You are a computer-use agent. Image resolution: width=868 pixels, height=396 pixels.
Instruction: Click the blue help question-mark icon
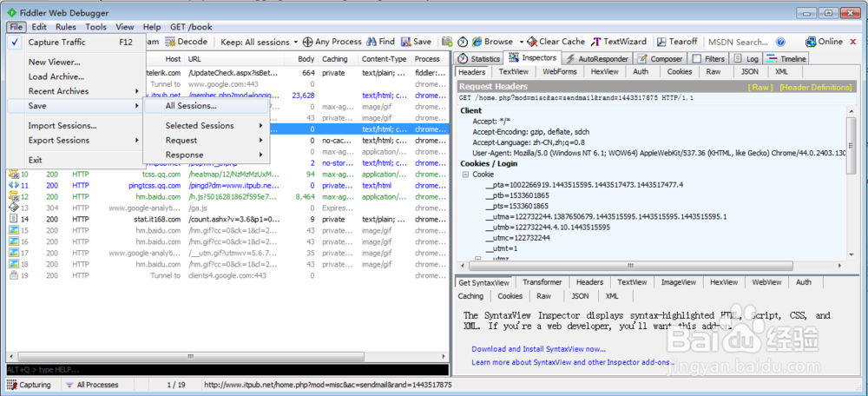pyautogui.click(x=780, y=42)
